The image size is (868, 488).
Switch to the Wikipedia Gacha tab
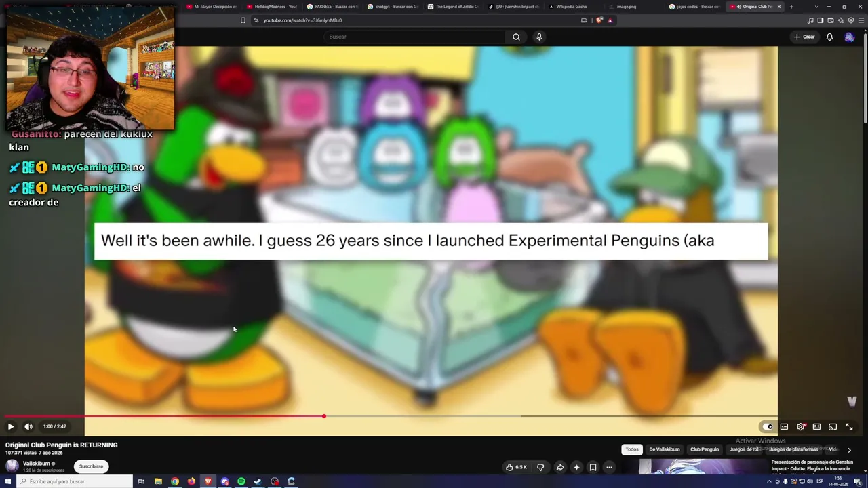tap(574, 7)
